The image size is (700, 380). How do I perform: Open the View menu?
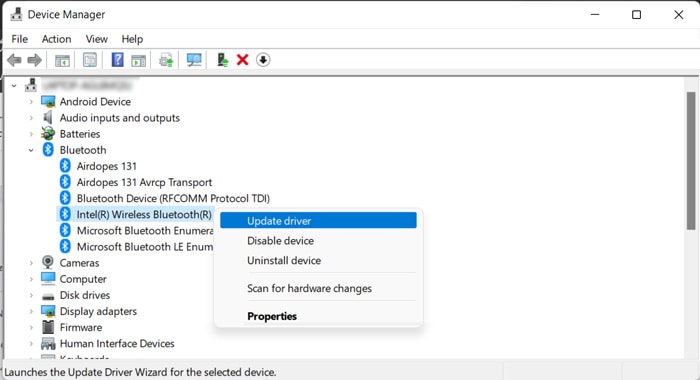pyautogui.click(x=96, y=39)
